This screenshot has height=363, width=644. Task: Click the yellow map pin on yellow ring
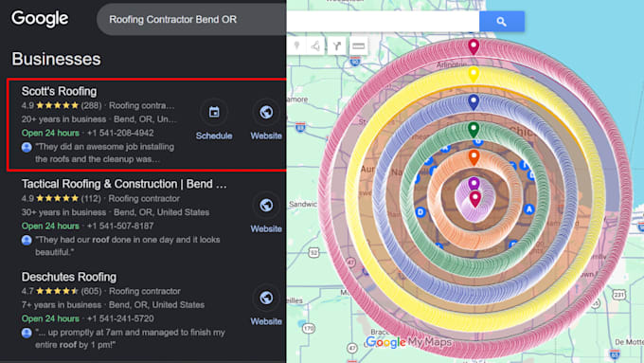pyautogui.click(x=474, y=75)
